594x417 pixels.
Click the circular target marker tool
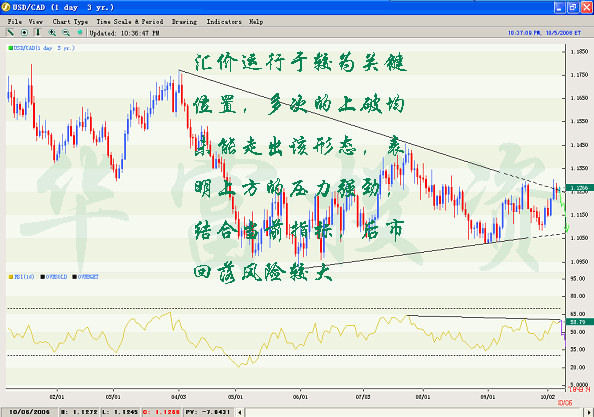(24, 33)
